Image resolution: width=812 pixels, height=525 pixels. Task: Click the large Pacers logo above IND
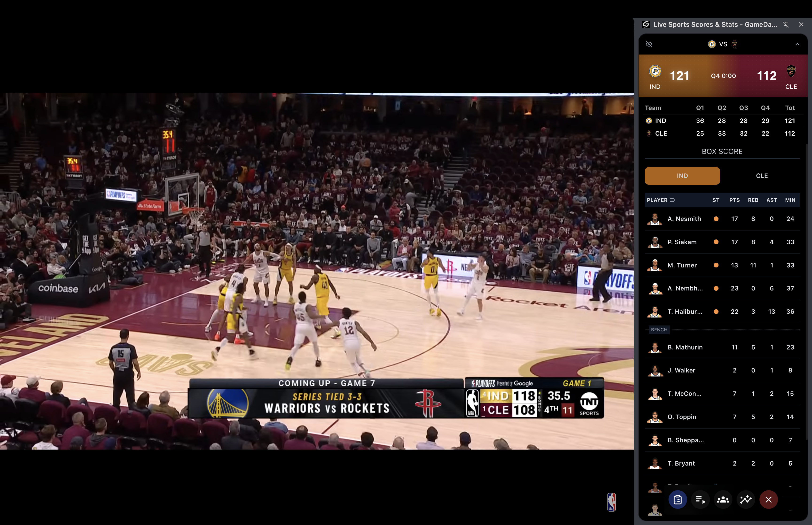click(655, 71)
